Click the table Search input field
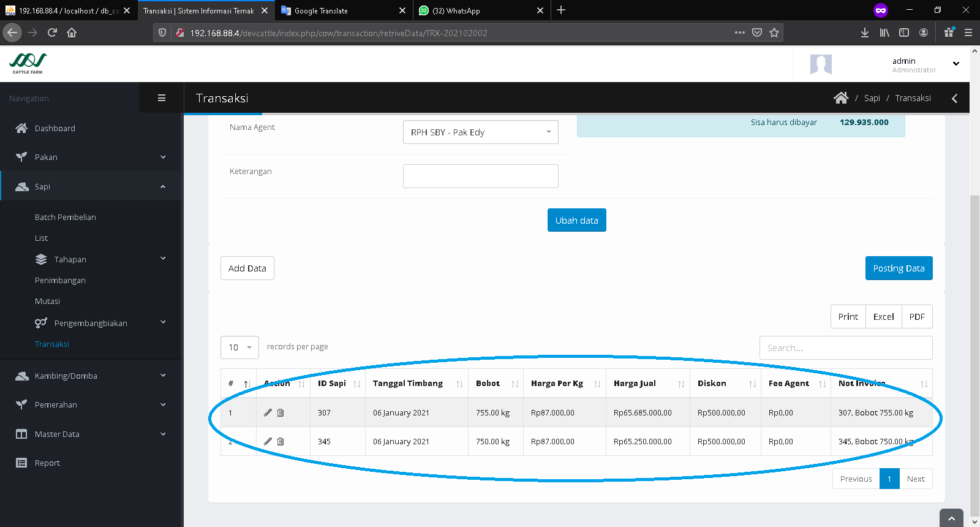Viewport: 980px width, 527px height. coord(845,348)
